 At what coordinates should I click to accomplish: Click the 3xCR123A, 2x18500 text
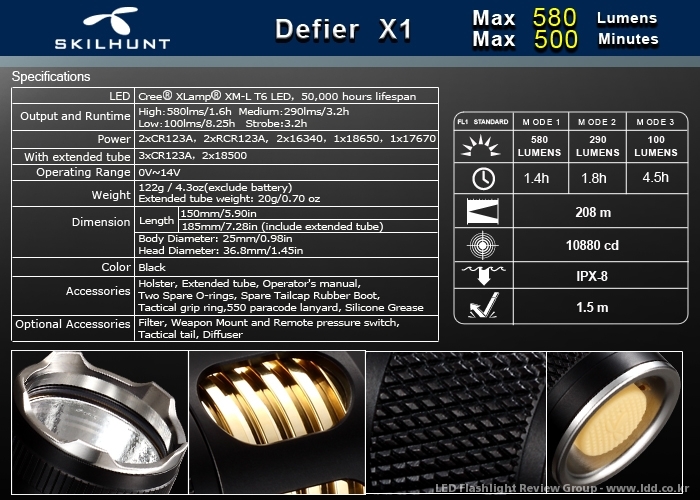pyautogui.click(x=192, y=155)
